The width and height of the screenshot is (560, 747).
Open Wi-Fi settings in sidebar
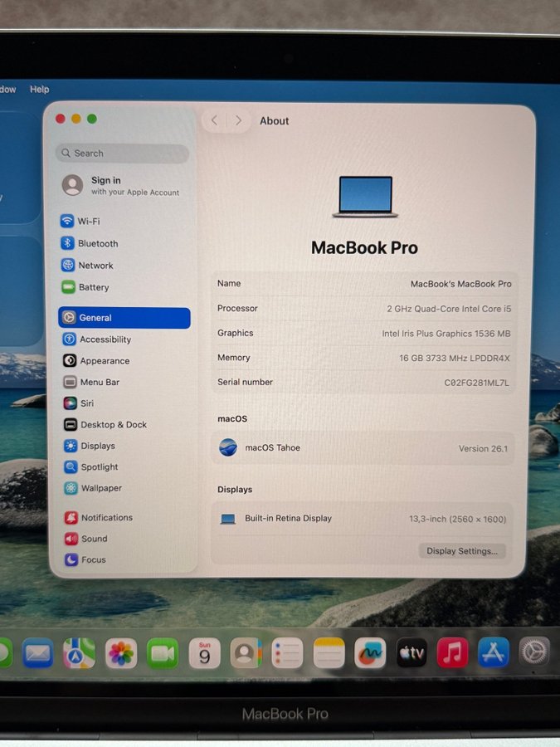point(88,222)
